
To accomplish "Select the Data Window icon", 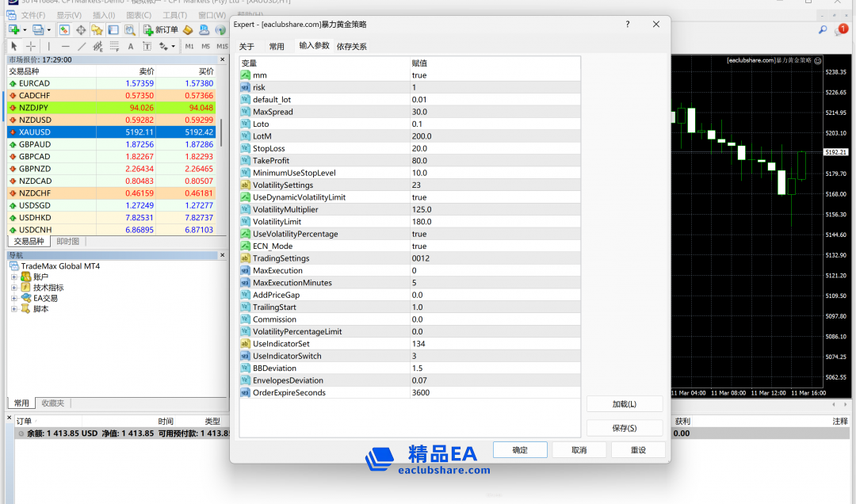I will [82, 30].
